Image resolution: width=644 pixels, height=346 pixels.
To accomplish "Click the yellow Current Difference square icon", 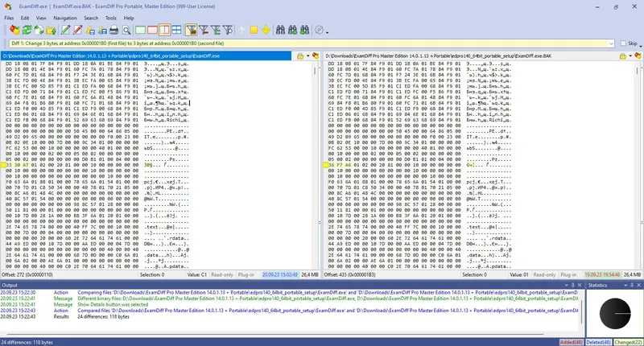I will point(254,30).
